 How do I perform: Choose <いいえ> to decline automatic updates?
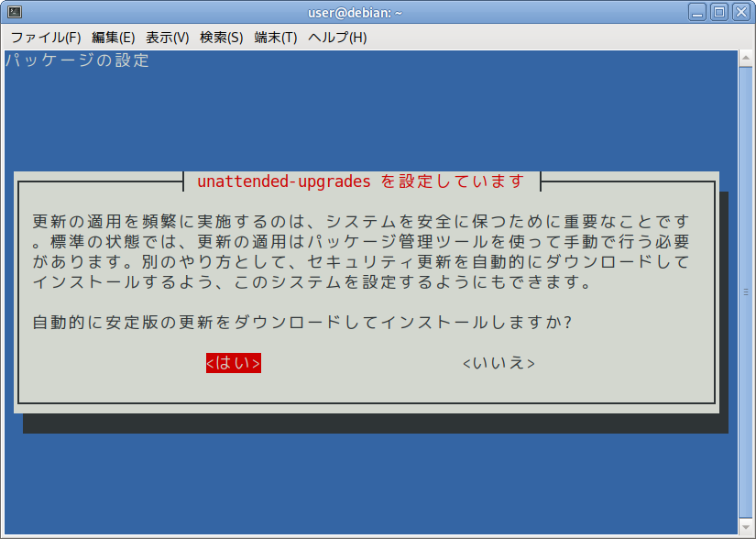[499, 363]
